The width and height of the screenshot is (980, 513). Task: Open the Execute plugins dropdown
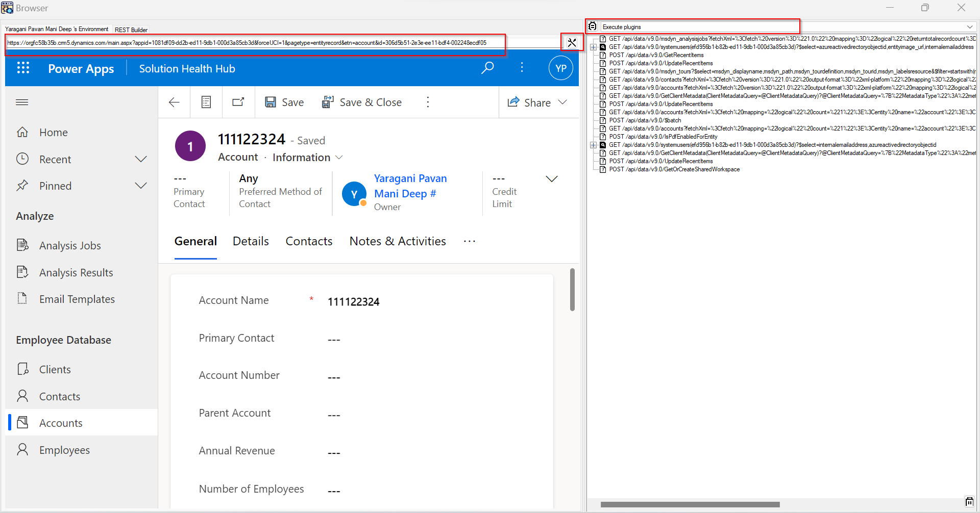tap(969, 27)
